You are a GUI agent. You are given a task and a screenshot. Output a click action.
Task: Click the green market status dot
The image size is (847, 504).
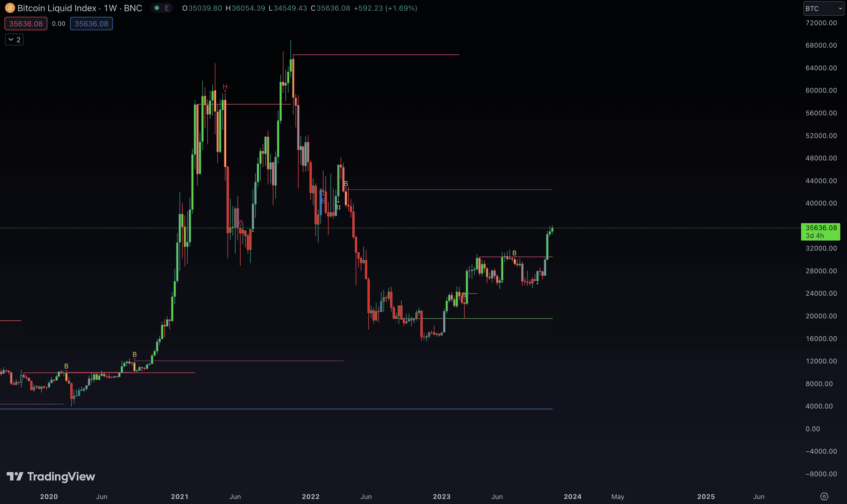pyautogui.click(x=157, y=8)
